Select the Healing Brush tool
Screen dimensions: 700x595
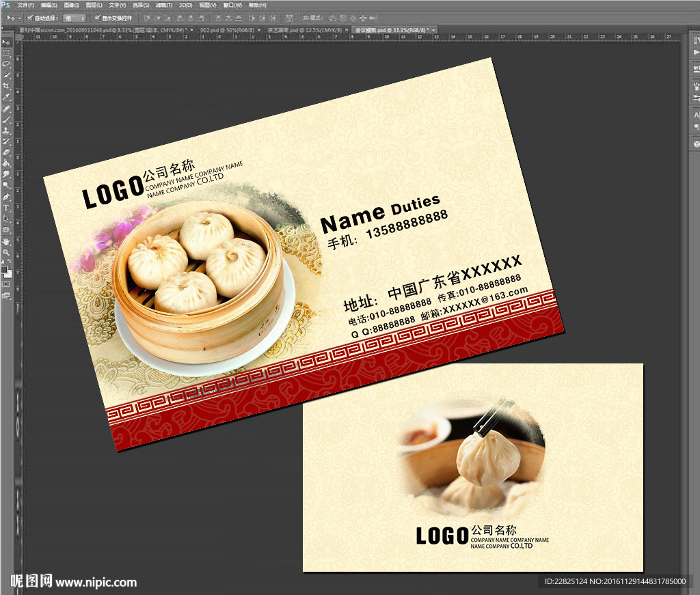coord(5,109)
